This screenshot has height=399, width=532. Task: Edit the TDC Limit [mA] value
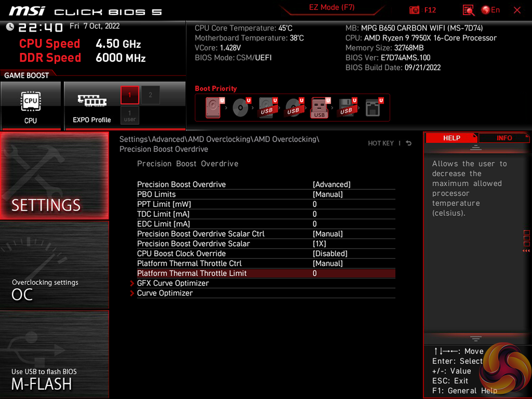[266, 214]
